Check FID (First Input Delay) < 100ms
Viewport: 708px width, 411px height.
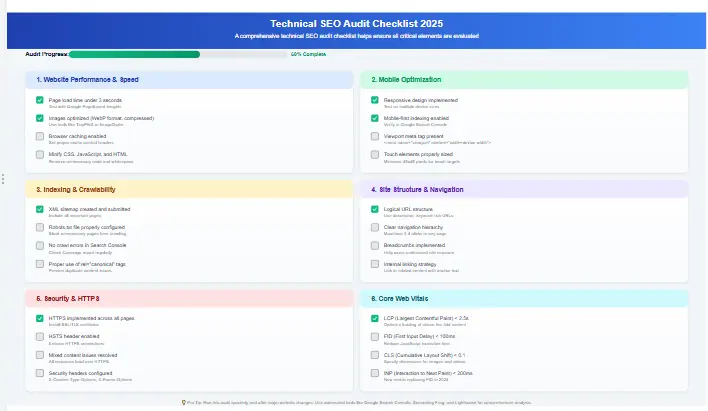pos(375,336)
